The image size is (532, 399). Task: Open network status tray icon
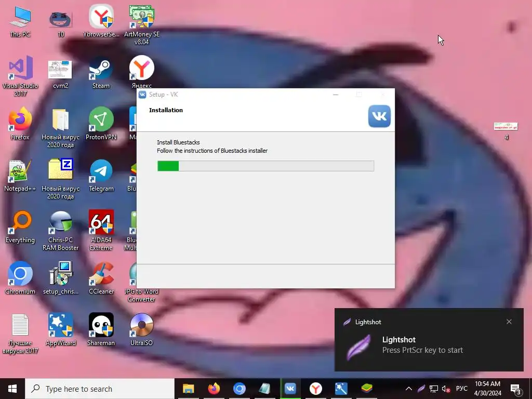pyautogui.click(x=434, y=389)
